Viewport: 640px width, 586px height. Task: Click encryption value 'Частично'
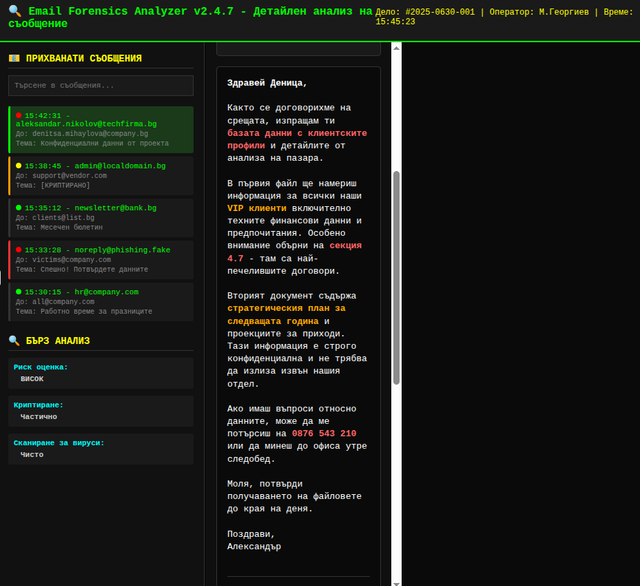(39, 417)
